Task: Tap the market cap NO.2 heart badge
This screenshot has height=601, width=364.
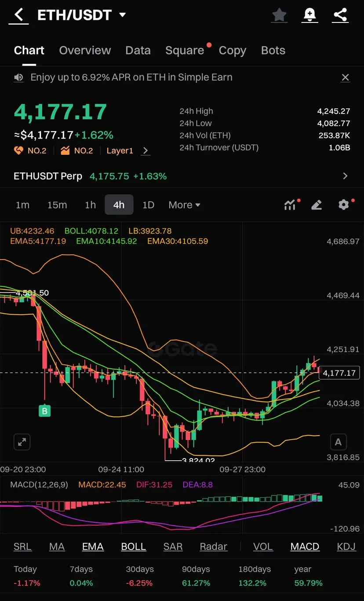Action: [30, 150]
